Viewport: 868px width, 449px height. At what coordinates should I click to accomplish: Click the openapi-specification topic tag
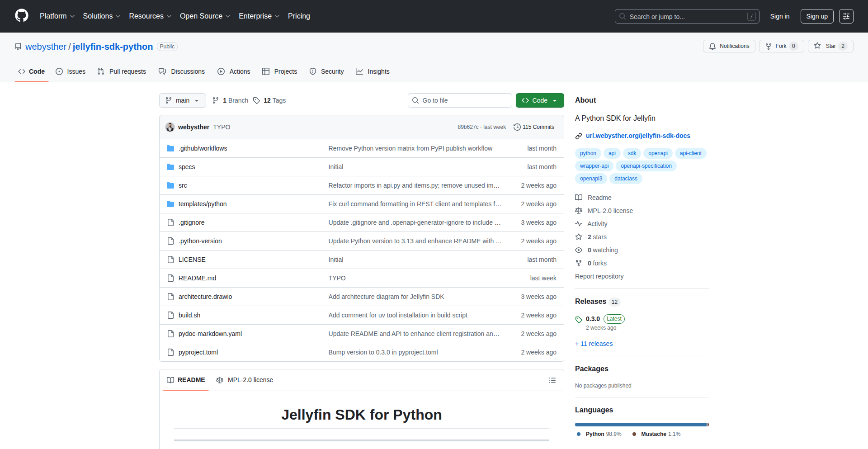646,166
